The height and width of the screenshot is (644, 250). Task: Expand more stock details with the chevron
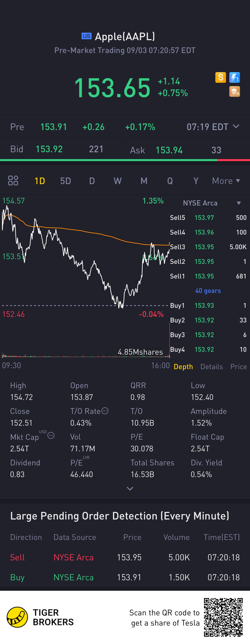click(x=130, y=488)
